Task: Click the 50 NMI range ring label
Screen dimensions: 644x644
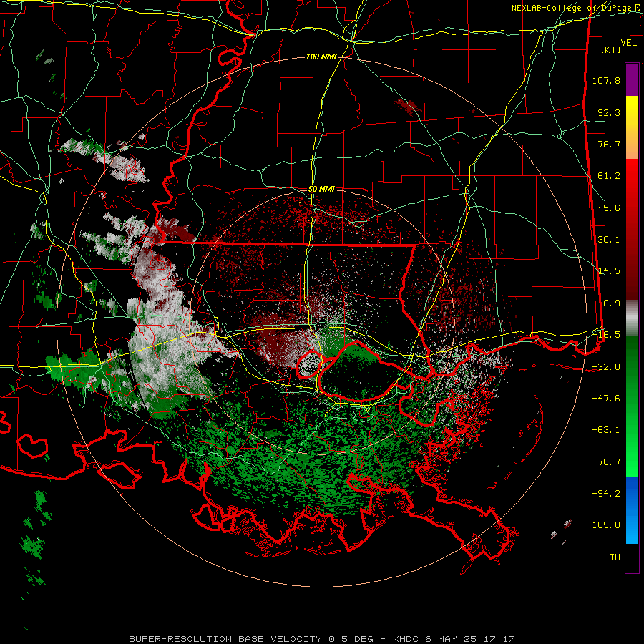Action: click(321, 190)
